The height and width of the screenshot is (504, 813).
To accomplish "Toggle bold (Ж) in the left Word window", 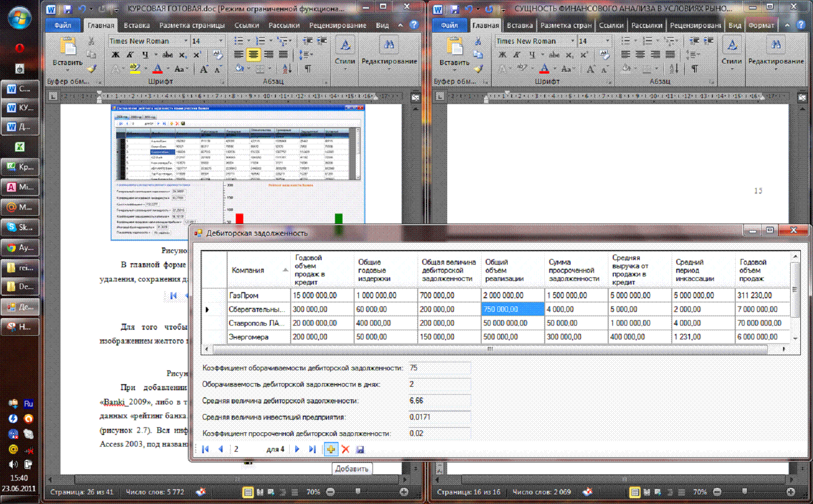I will (116, 55).
